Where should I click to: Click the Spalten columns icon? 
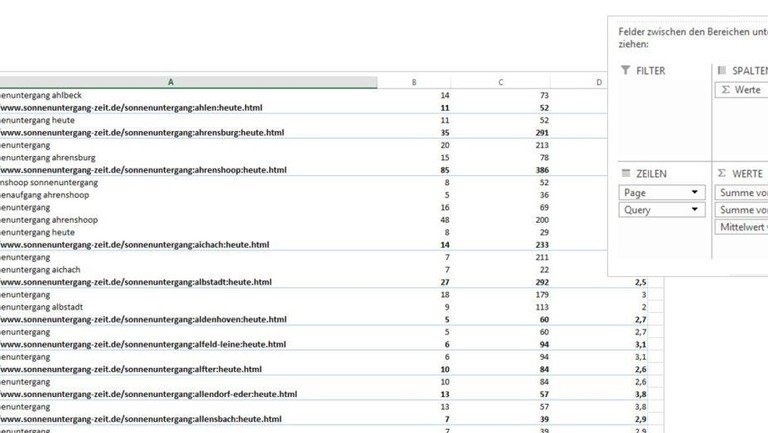pyautogui.click(x=721, y=70)
